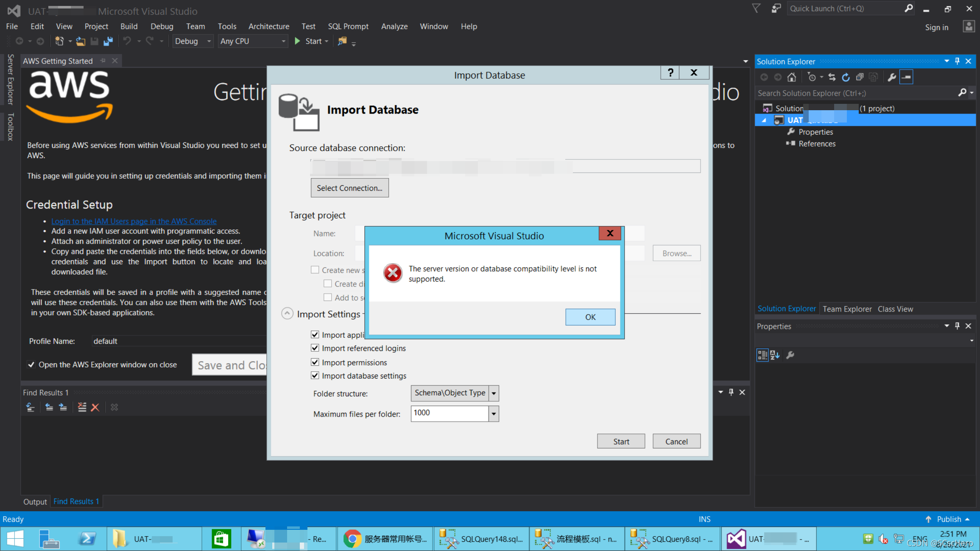Click Solution Explorer Refresh icon
This screenshot has height=551, width=980.
[846, 77]
